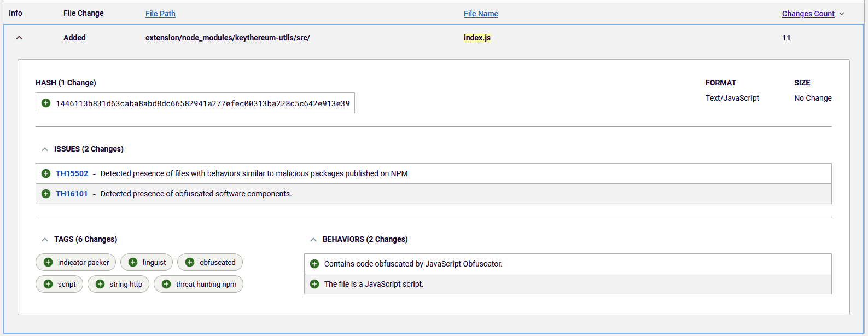Sort by File Path column
Viewport: 868px width, 336px height.
160,14
